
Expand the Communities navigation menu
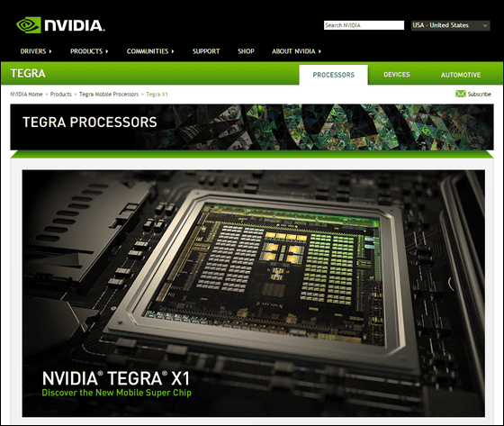click(150, 51)
